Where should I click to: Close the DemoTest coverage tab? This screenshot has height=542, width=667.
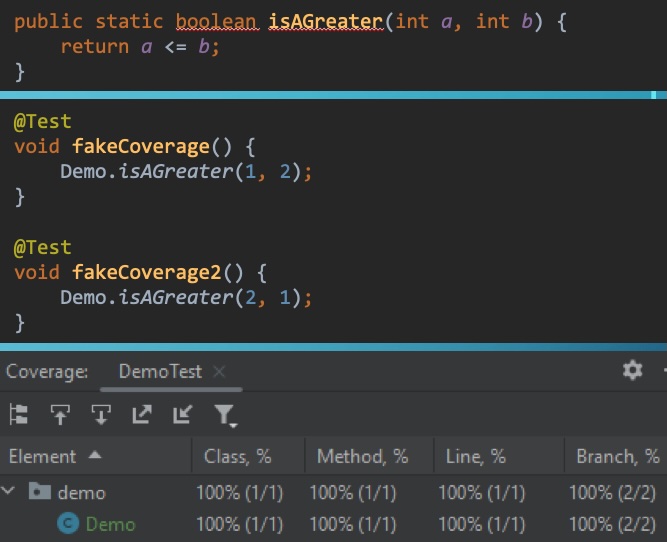point(219,371)
